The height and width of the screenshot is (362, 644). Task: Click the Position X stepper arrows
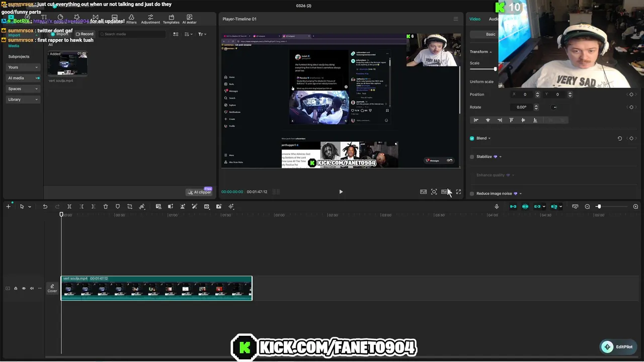point(537,95)
